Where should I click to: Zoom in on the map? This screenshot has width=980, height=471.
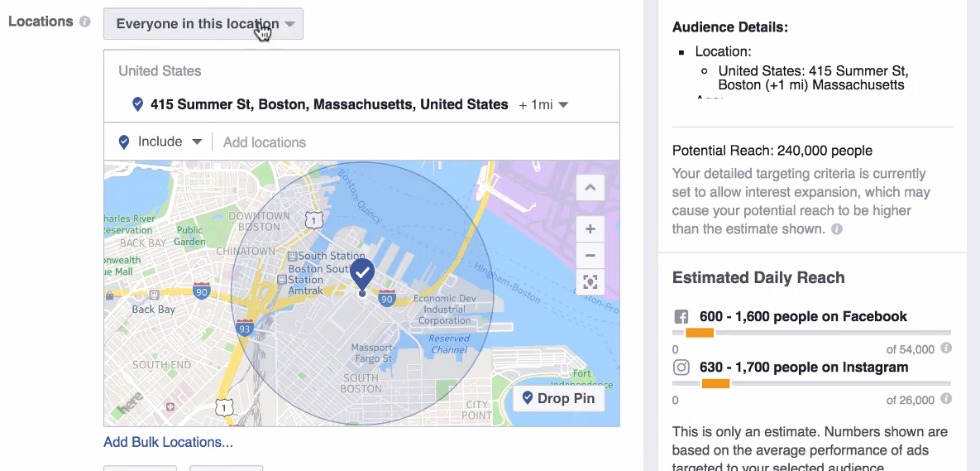pos(590,229)
